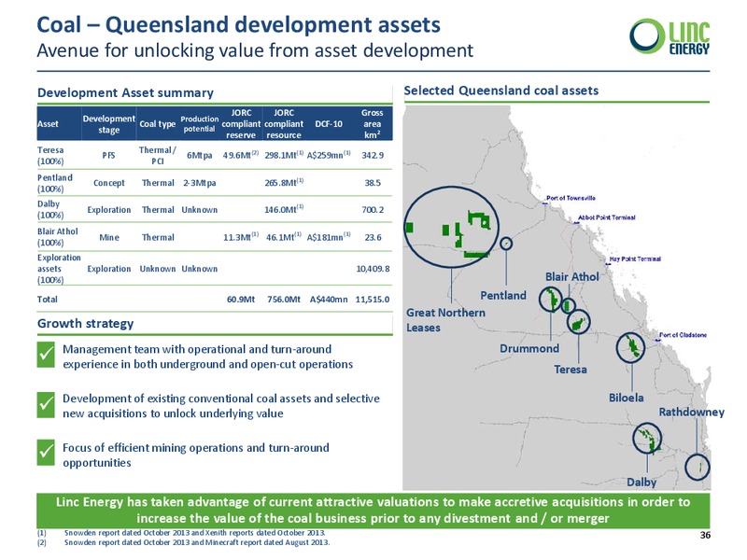
Task: Click the Blair Athol map label
Action: point(571,276)
